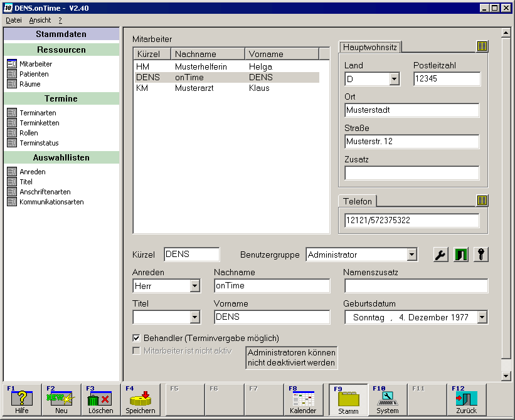Select the F9 Stamm button
Viewport: 515px width, 420px height.
pyautogui.click(x=348, y=399)
